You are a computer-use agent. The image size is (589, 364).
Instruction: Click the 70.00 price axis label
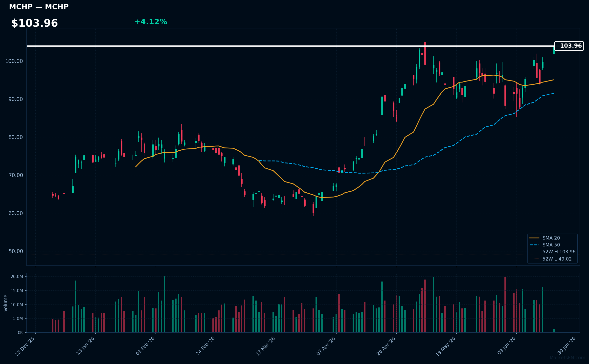pyautogui.click(x=16, y=175)
